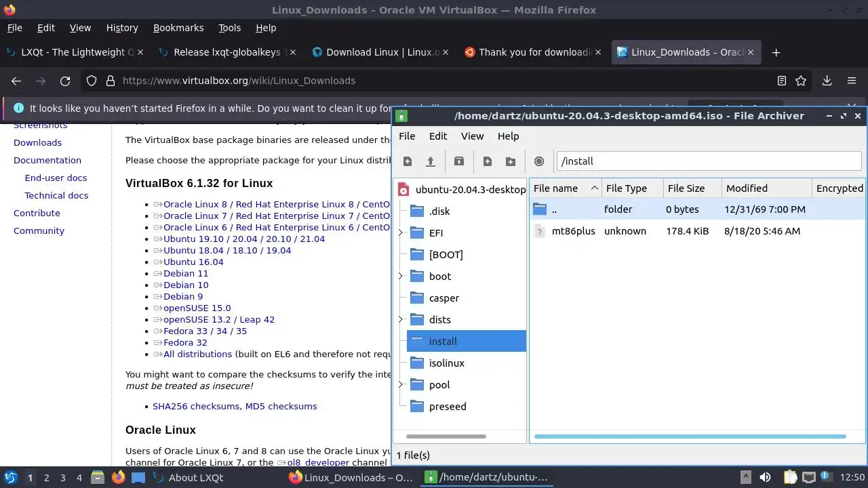Open the LXQt main menu icon
This screenshot has height=488, width=868.
(10, 477)
